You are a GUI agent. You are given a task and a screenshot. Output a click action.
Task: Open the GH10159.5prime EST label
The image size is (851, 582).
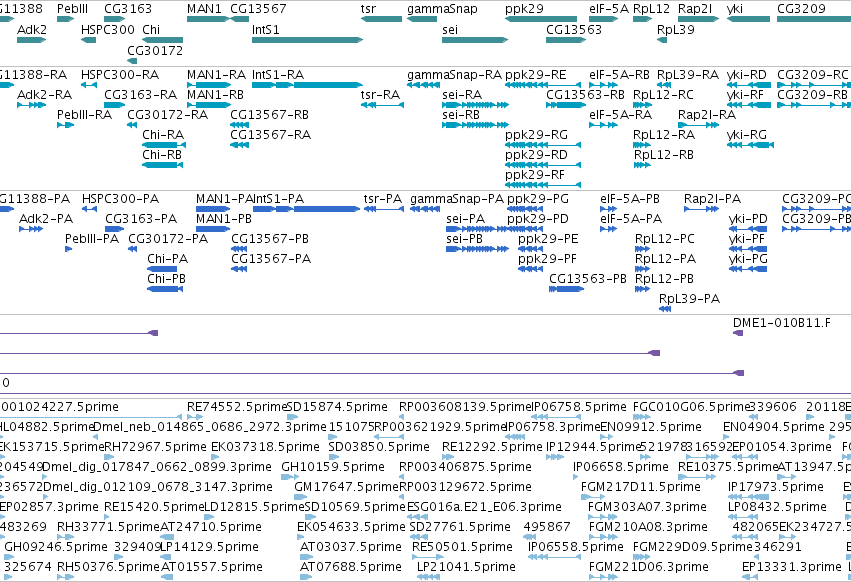[x=333, y=466]
